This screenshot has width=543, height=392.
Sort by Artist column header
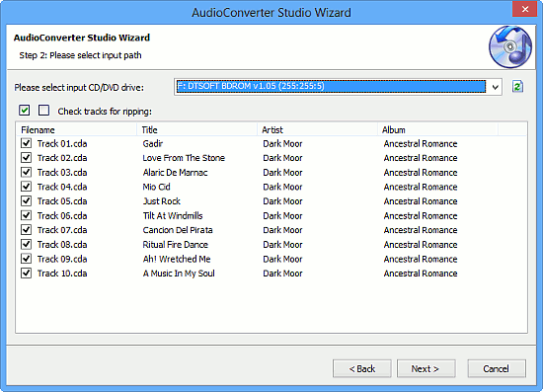317,130
